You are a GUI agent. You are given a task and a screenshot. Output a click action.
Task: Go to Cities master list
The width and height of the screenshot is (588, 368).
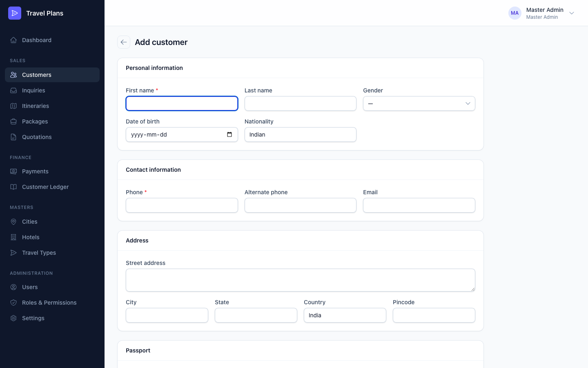pyautogui.click(x=52, y=222)
